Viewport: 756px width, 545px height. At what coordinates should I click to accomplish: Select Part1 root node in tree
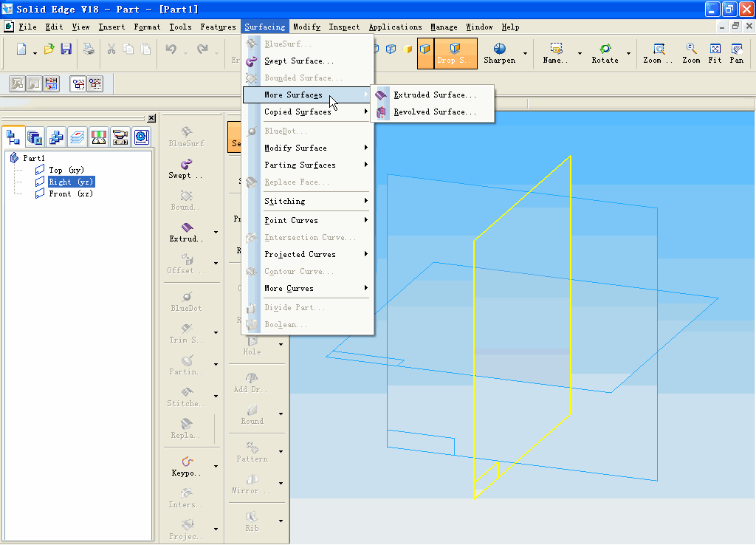point(34,158)
